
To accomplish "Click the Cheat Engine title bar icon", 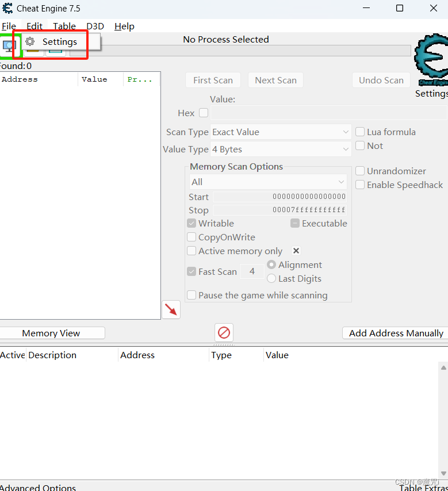I will coord(7,9).
